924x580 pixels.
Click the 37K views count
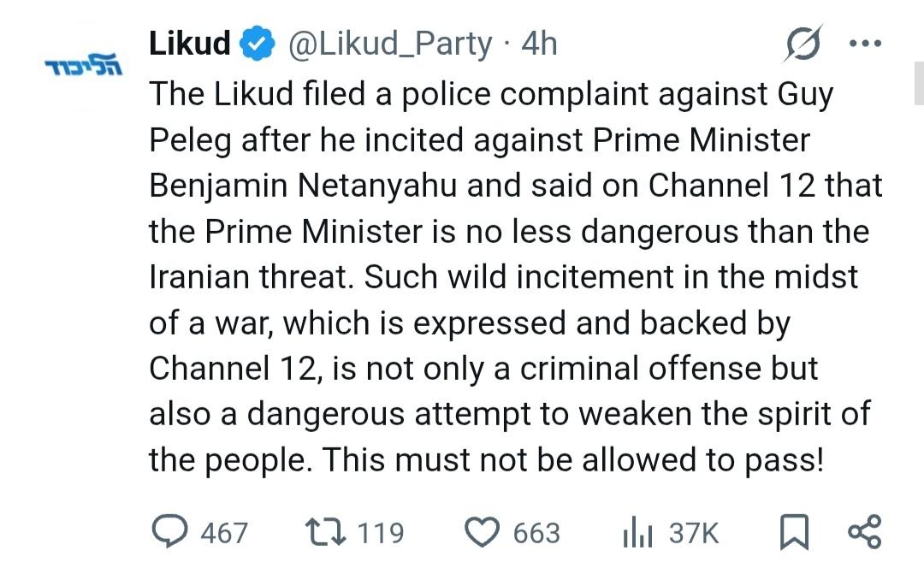694,533
